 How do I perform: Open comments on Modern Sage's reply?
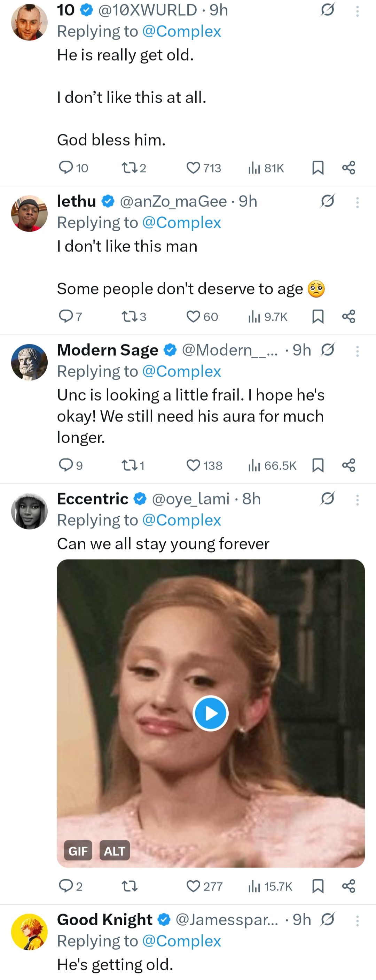[x=65, y=465]
